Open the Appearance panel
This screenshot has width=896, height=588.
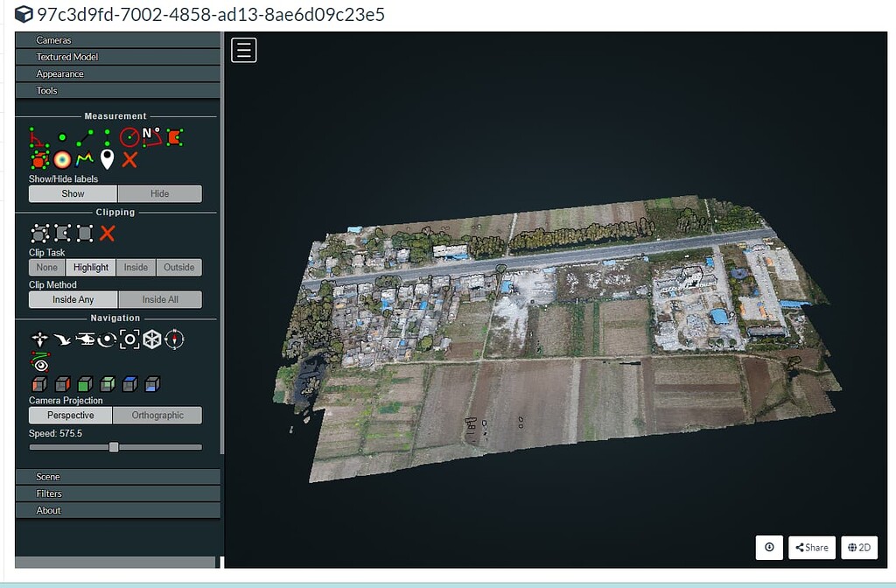point(118,73)
